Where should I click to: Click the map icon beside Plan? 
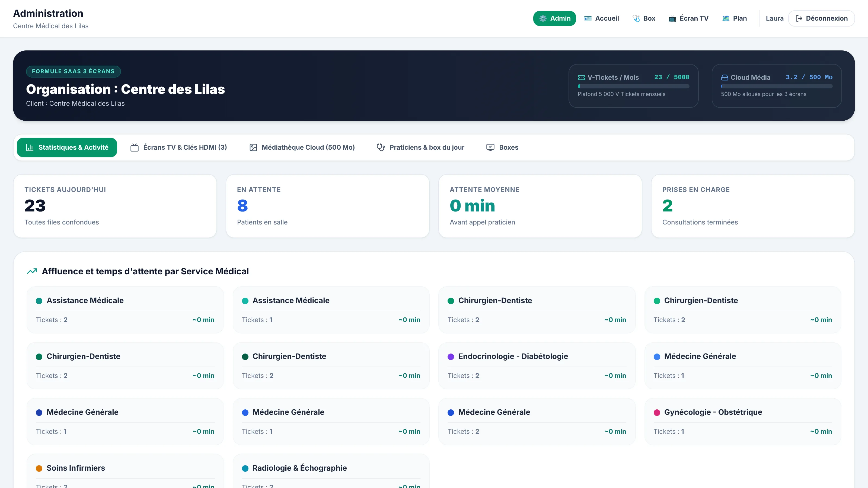726,18
